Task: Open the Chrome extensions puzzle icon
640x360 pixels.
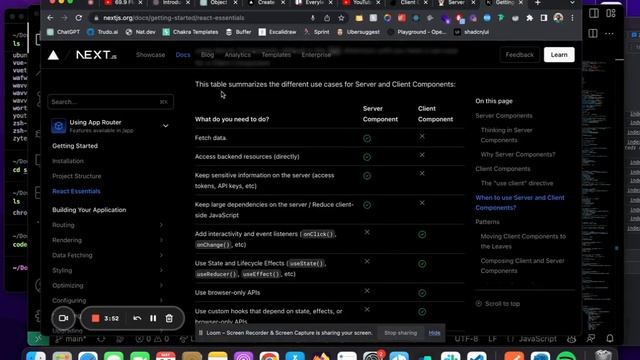Action: (529, 18)
